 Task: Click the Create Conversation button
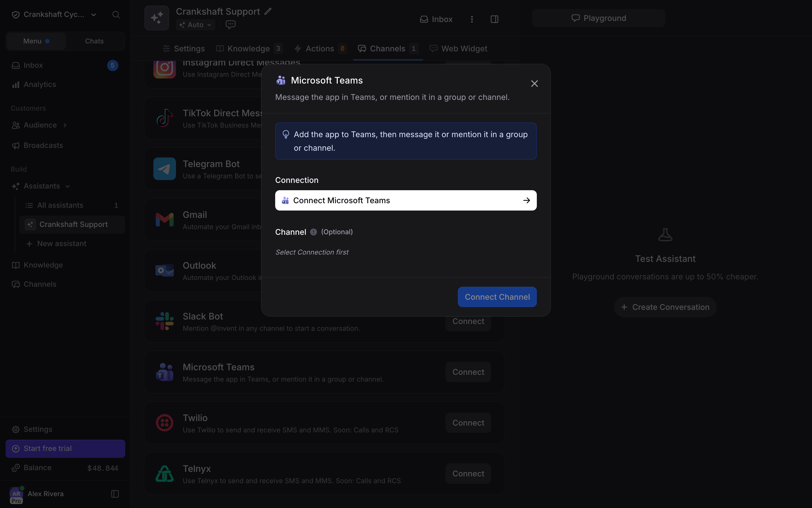665,307
